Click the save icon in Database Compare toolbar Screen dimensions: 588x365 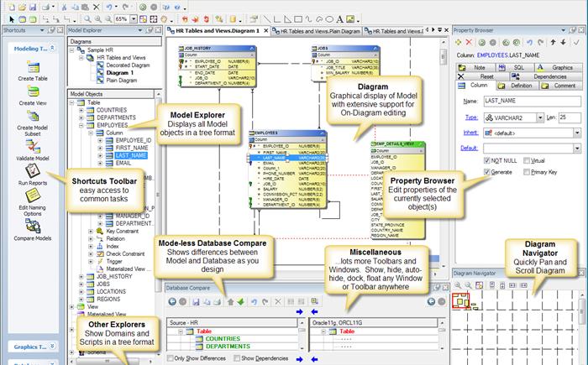tap(196, 301)
